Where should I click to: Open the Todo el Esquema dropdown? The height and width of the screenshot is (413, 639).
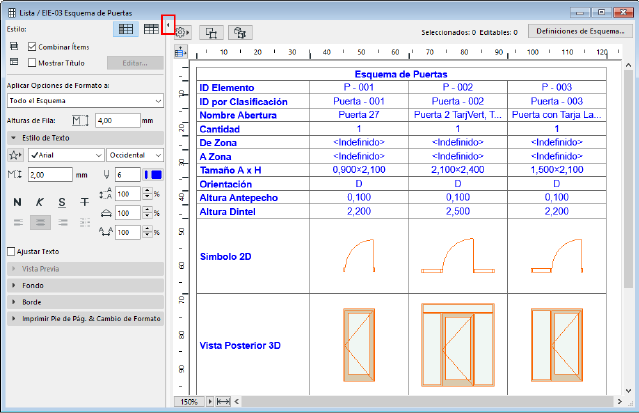[x=85, y=100]
